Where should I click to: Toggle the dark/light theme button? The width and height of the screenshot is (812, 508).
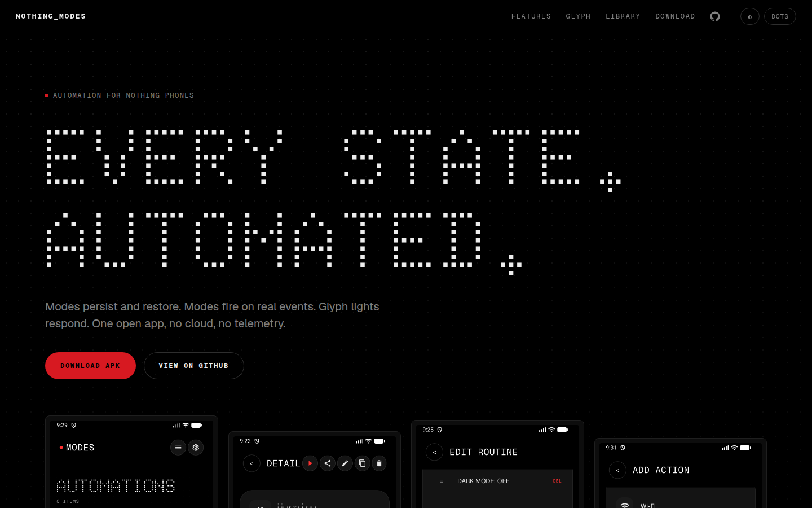(750, 16)
